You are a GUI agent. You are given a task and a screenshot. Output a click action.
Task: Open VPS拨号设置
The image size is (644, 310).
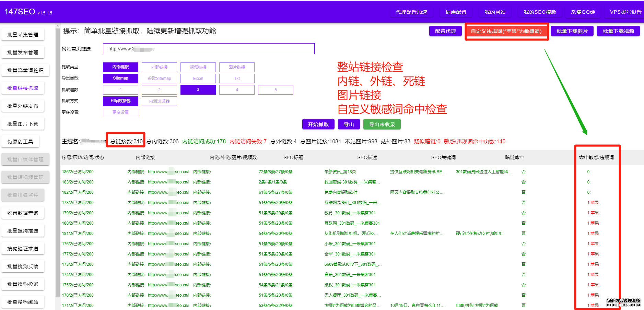coord(625,12)
